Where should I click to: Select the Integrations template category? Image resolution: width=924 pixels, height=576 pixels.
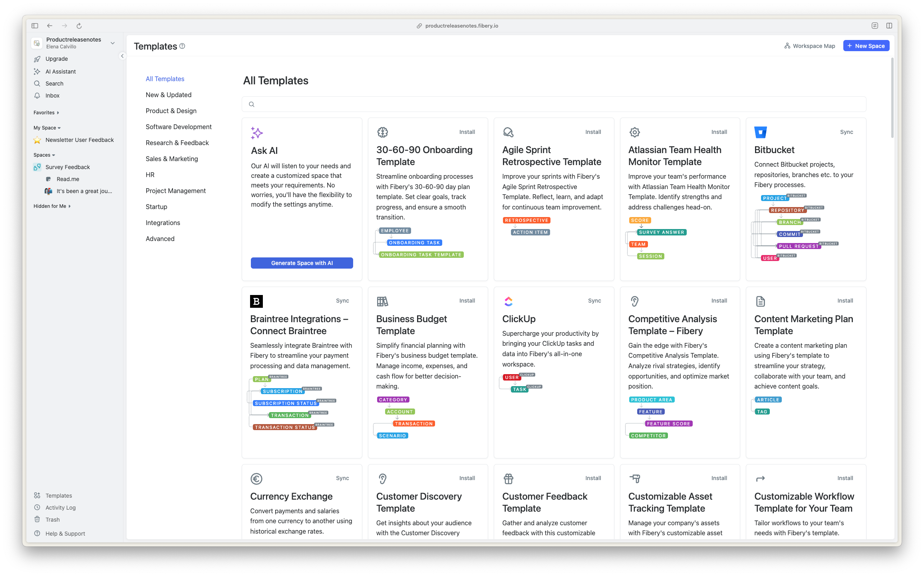[x=163, y=223]
